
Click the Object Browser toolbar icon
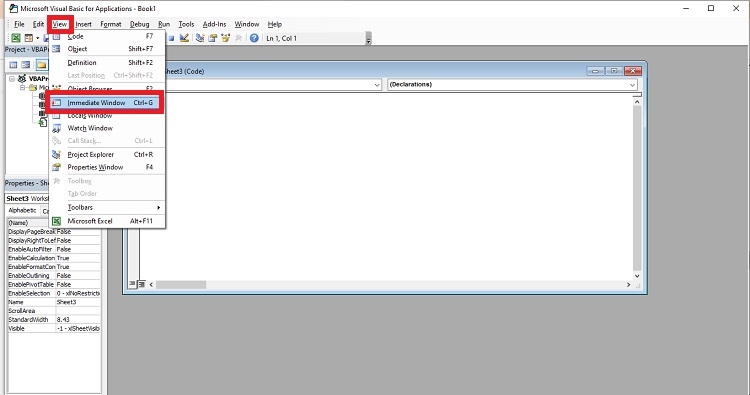(225, 38)
